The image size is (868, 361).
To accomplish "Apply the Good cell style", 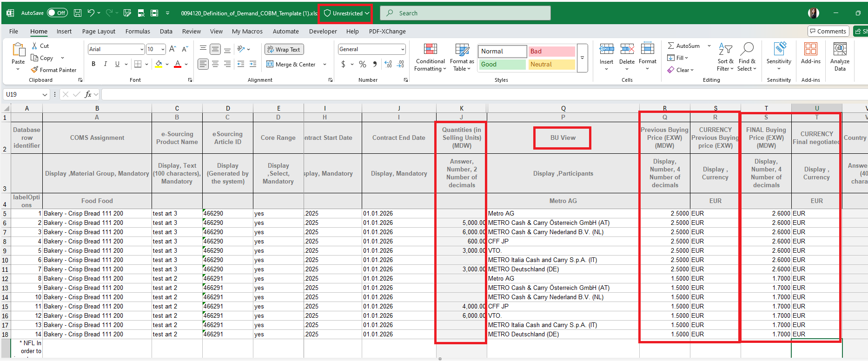I will [x=502, y=65].
